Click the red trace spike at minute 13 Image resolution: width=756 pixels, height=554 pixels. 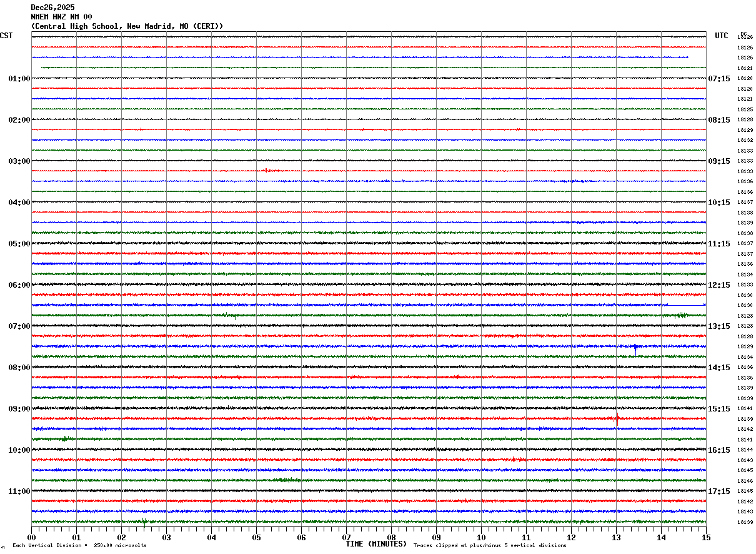click(617, 419)
